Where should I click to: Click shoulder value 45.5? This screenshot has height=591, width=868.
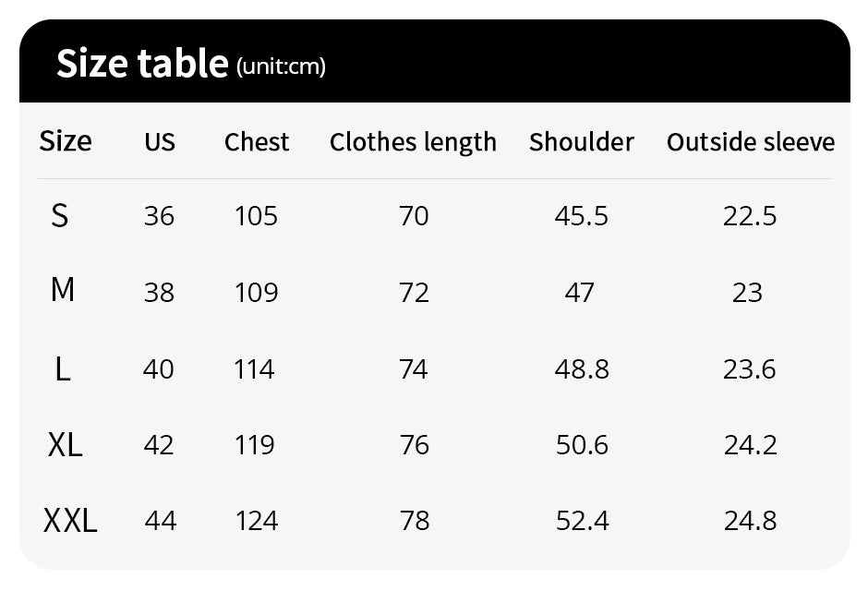pos(582,216)
